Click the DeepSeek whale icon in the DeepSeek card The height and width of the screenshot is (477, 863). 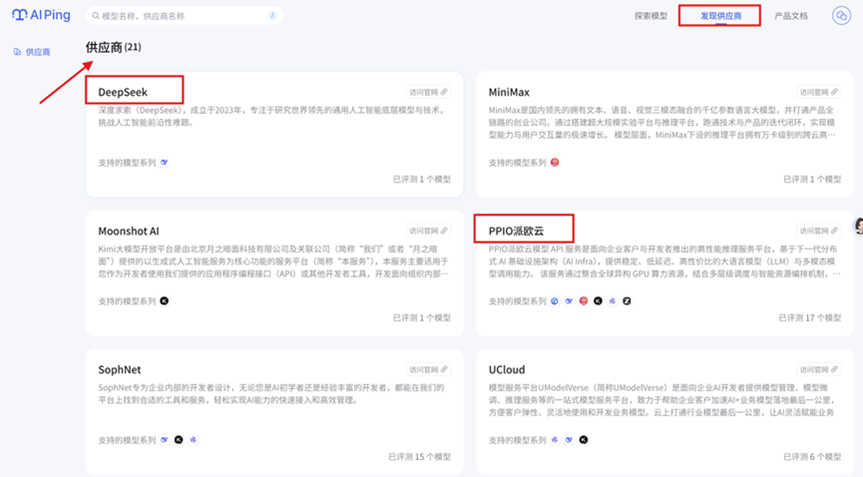164,162
